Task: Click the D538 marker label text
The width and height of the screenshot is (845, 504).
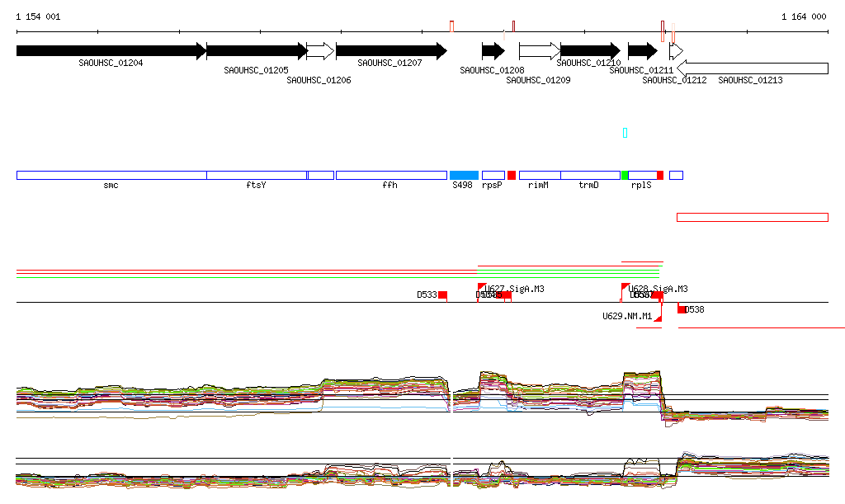Action: click(695, 309)
